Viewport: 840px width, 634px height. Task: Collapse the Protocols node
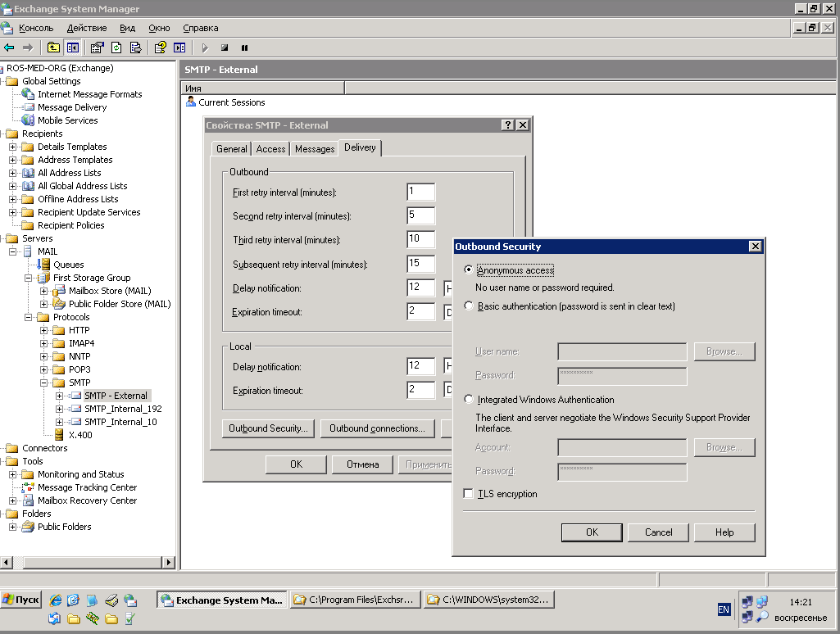pos(28,317)
